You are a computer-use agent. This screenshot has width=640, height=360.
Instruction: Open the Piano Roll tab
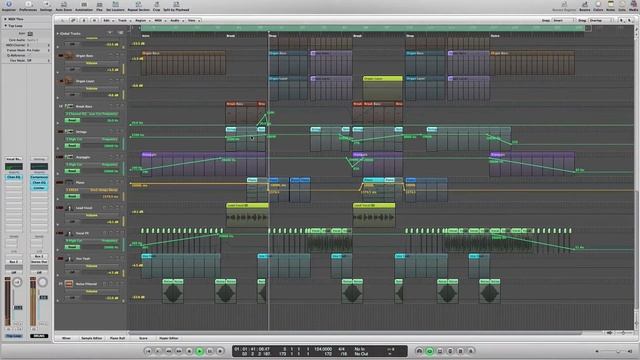(118, 338)
